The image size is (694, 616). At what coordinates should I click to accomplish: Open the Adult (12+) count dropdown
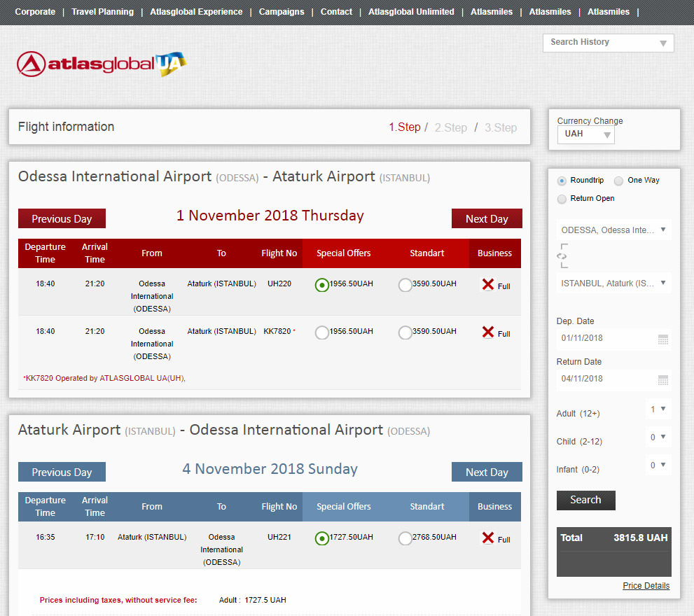click(658, 409)
